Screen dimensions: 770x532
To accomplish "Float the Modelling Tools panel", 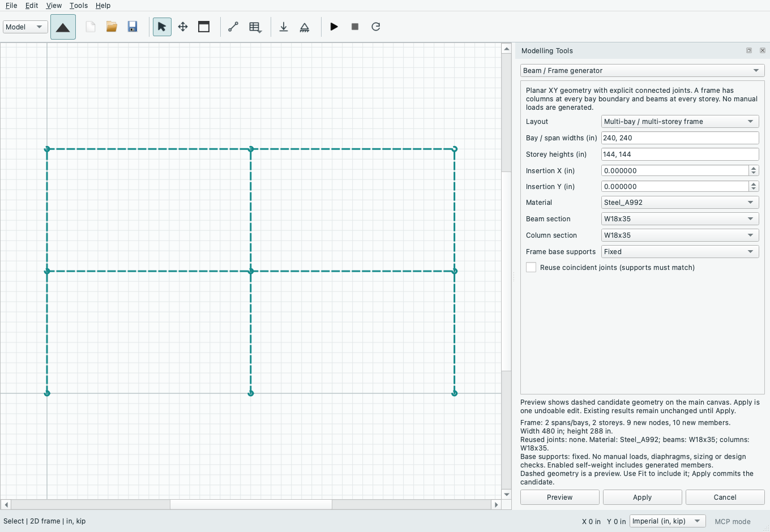I will click(749, 50).
